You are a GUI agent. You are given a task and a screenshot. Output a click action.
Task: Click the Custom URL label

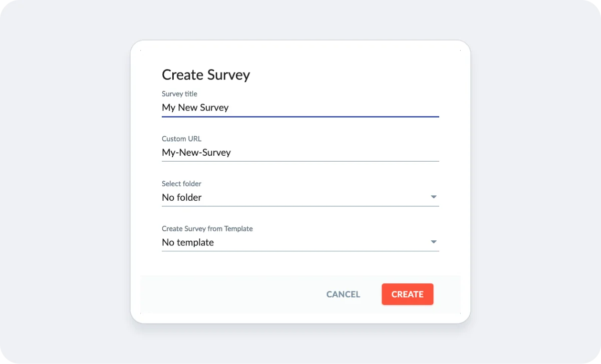click(x=181, y=139)
